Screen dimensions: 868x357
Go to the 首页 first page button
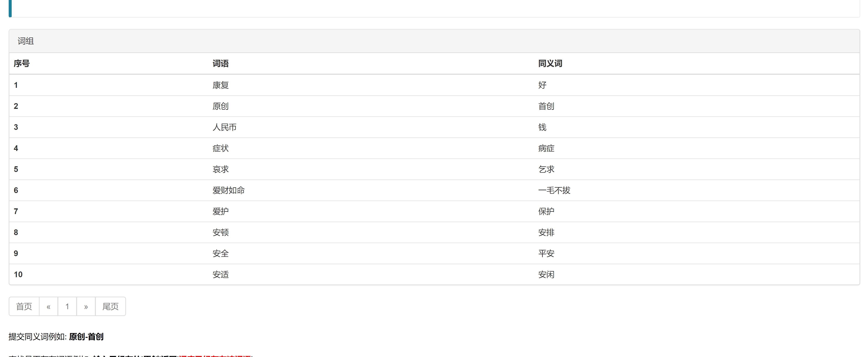[x=24, y=306]
